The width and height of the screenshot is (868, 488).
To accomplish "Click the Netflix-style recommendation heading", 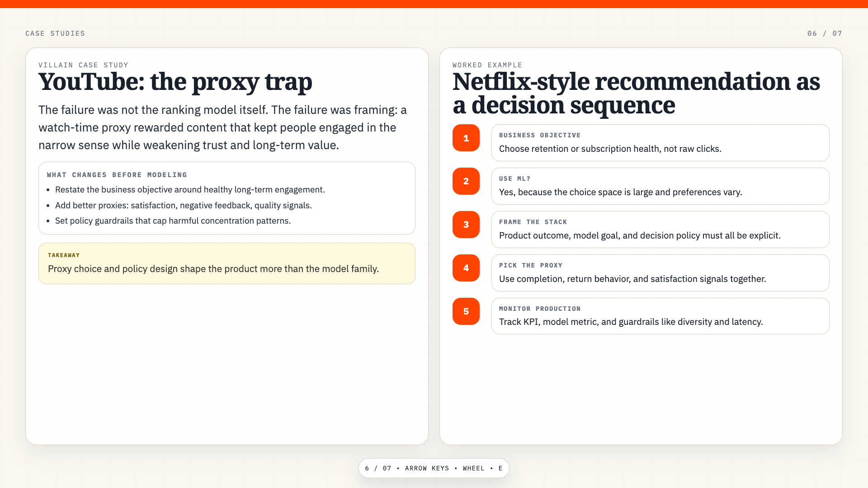I will tap(636, 94).
